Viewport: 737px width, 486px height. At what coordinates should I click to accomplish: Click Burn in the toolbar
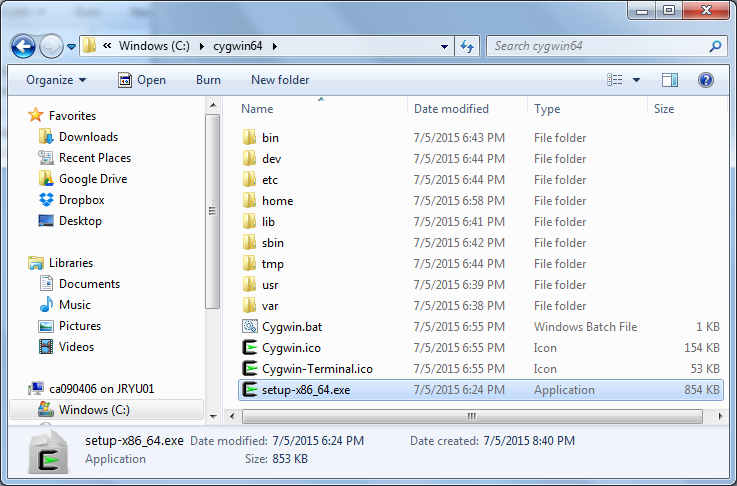(208, 80)
